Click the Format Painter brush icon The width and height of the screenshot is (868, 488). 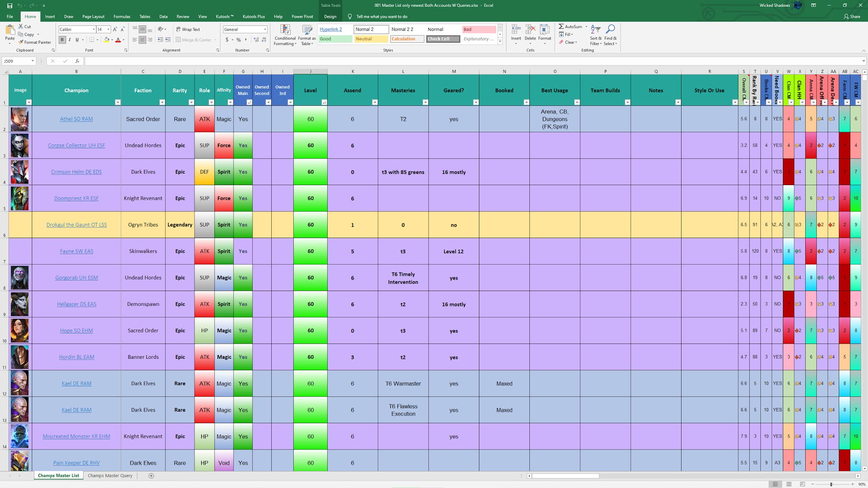click(x=21, y=42)
